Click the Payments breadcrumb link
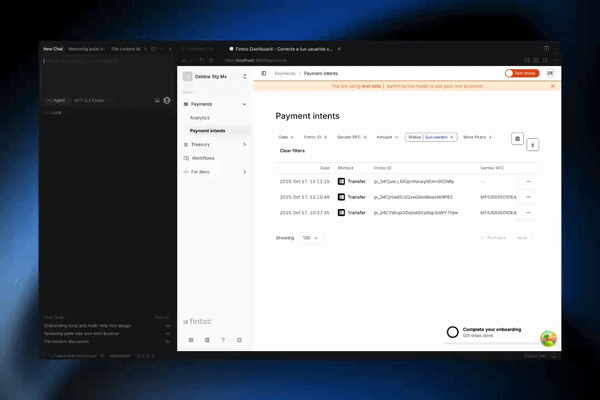The height and width of the screenshot is (400, 600). click(285, 73)
